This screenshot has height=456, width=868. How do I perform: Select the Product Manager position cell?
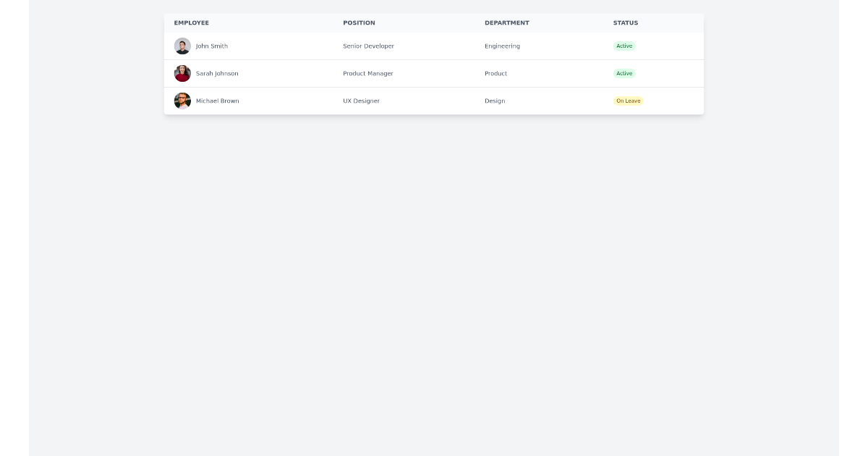point(367,73)
